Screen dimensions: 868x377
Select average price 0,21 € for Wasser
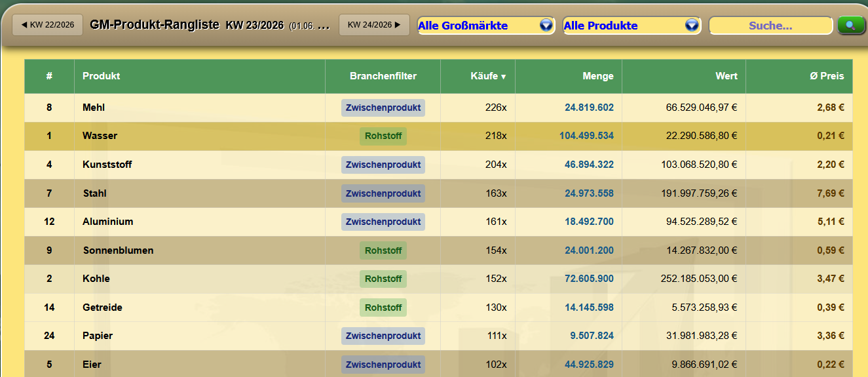click(831, 136)
